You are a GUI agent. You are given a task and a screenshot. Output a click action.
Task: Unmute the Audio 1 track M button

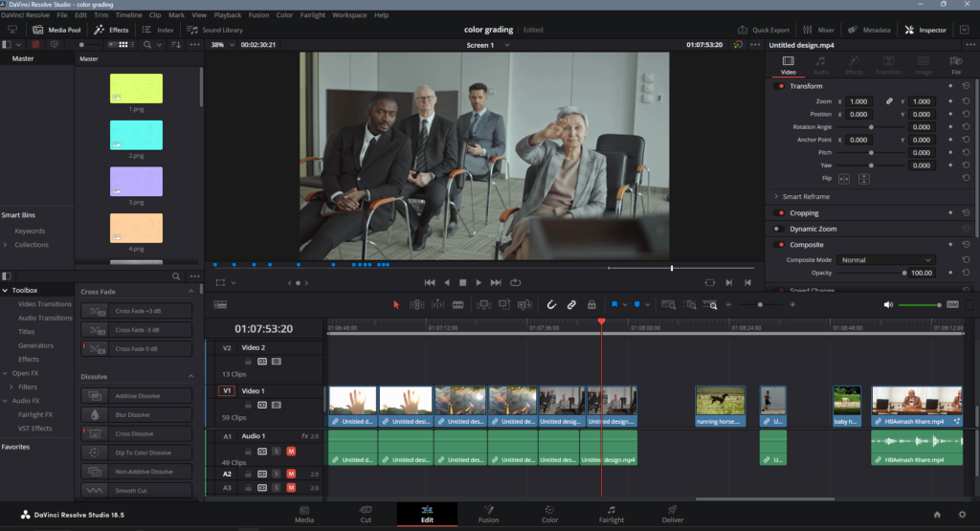point(291,451)
